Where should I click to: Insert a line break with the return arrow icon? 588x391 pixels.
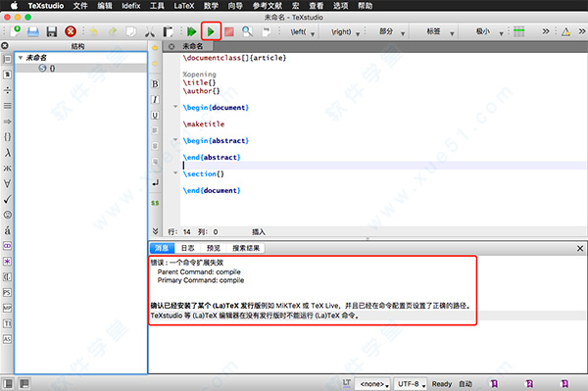(155, 182)
